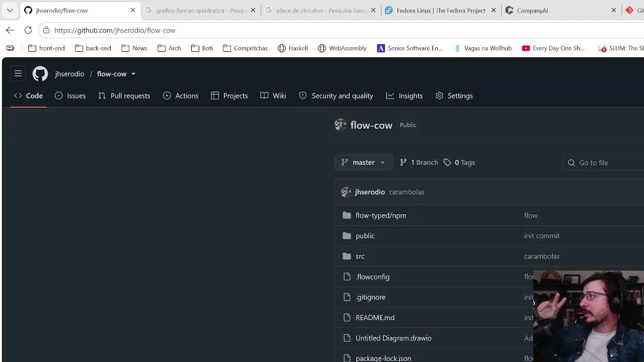Open the Projects tab
The width and height of the screenshot is (644, 362).
pos(229,96)
